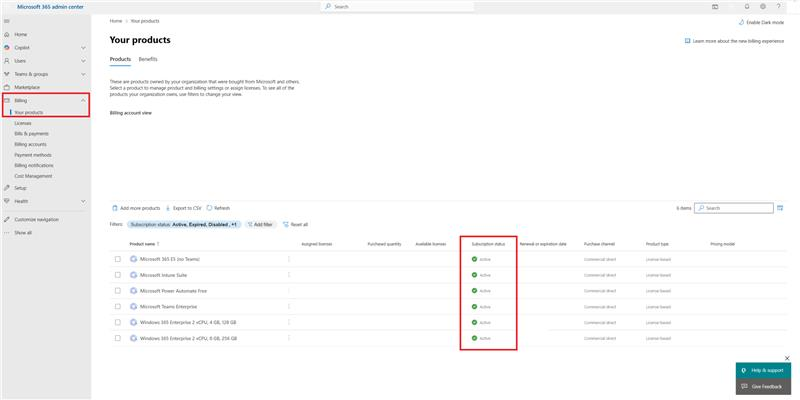The width and height of the screenshot is (800, 400).
Task: Open the Help & support button
Action: point(763,370)
